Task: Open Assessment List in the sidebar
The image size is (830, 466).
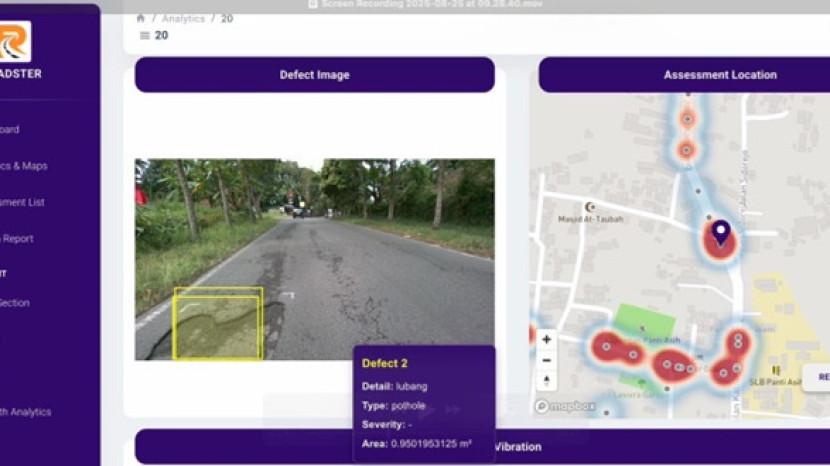Action: point(22,202)
